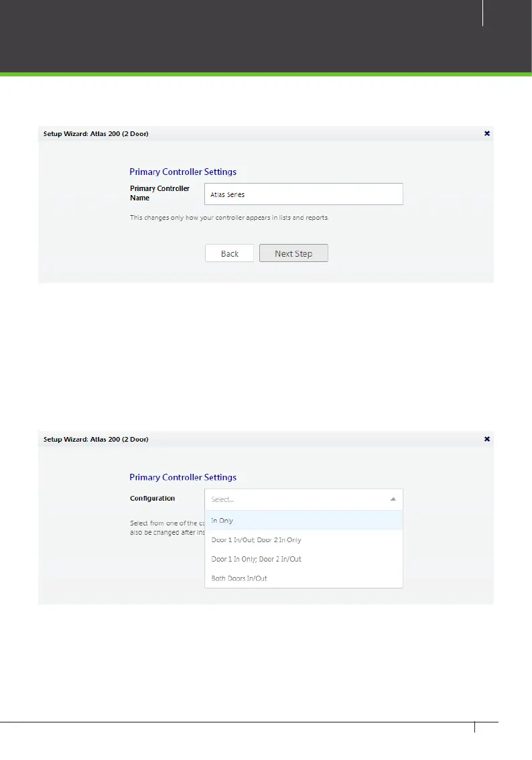Proceed with the Next Step button
This screenshot has width=532, height=760.
tap(293, 253)
